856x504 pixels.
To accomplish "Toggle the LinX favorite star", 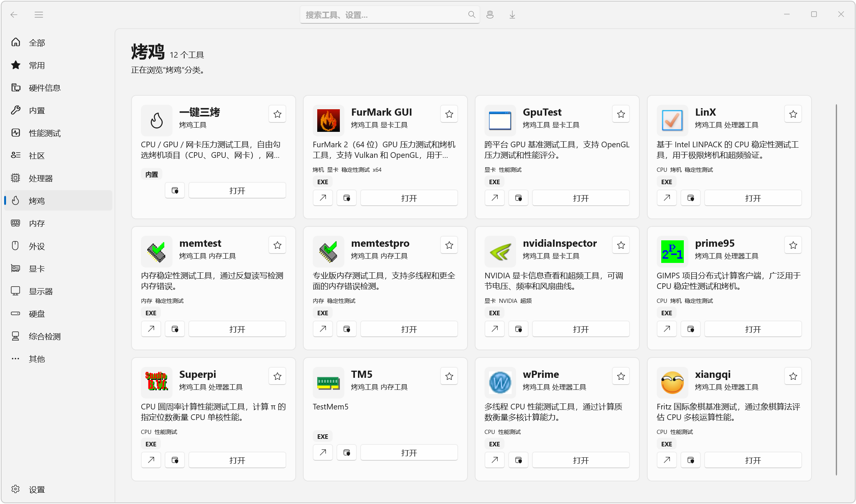I will tap(793, 114).
